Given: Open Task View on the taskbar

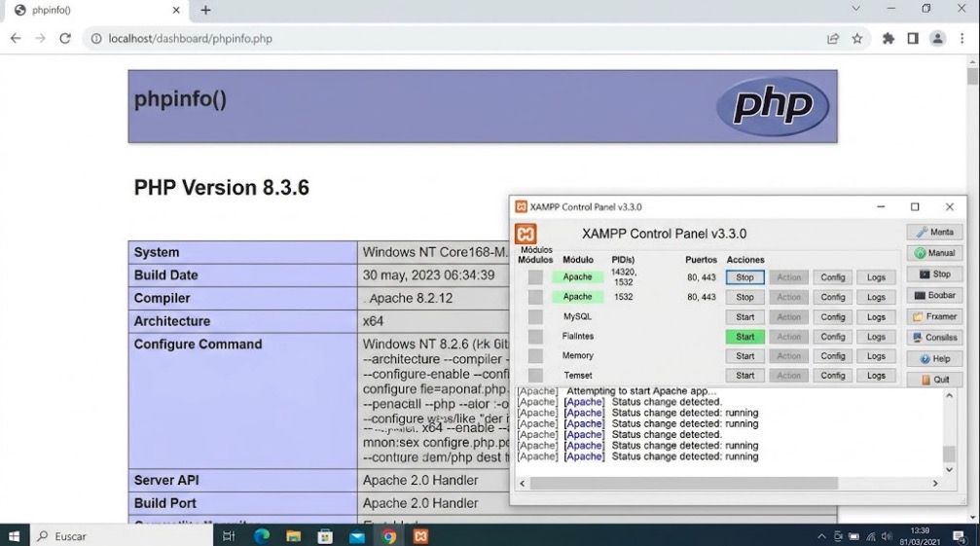Looking at the screenshot, I should 229,536.
